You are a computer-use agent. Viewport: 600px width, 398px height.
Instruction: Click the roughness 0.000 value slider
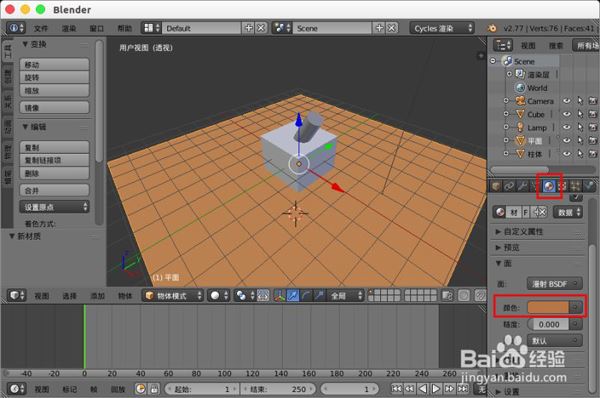point(548,324)
